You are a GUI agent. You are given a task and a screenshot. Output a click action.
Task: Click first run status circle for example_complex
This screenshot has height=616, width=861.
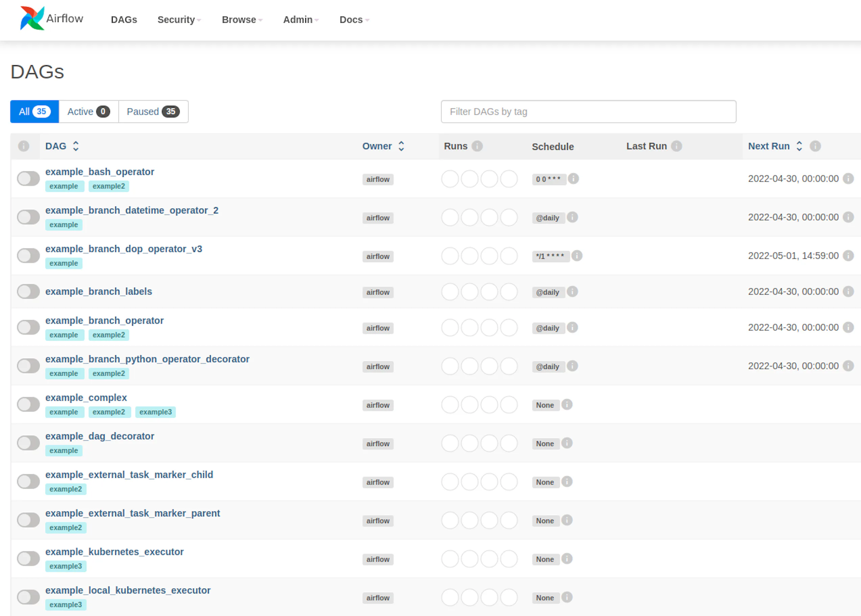pyautogui.click(x=450, y=405)
